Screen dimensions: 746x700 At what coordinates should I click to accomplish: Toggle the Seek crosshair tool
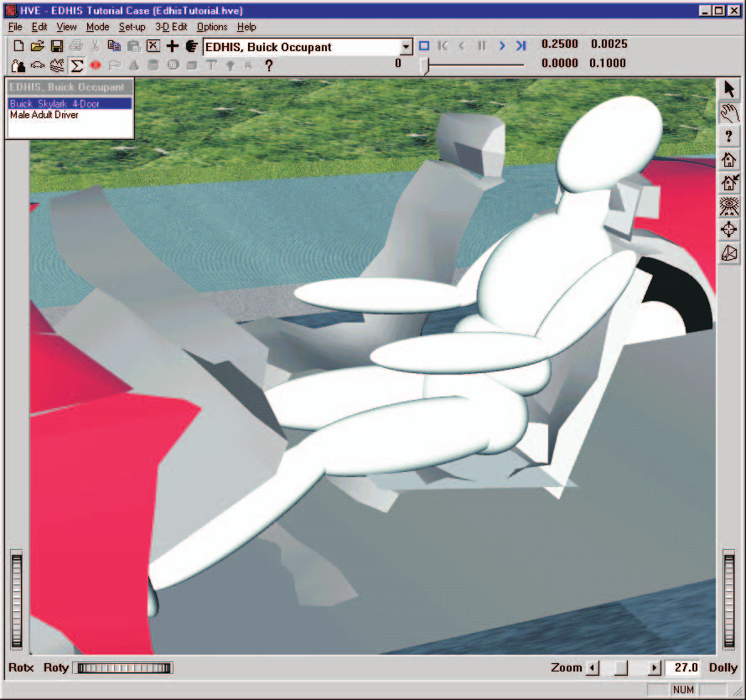tap(729, 230)
